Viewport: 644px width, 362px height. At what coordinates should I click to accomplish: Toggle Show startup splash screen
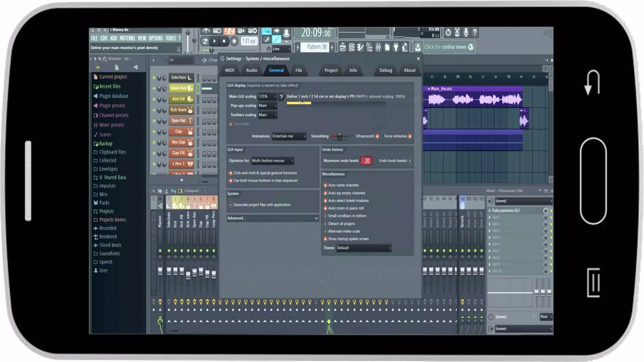(x=325, y=239)
